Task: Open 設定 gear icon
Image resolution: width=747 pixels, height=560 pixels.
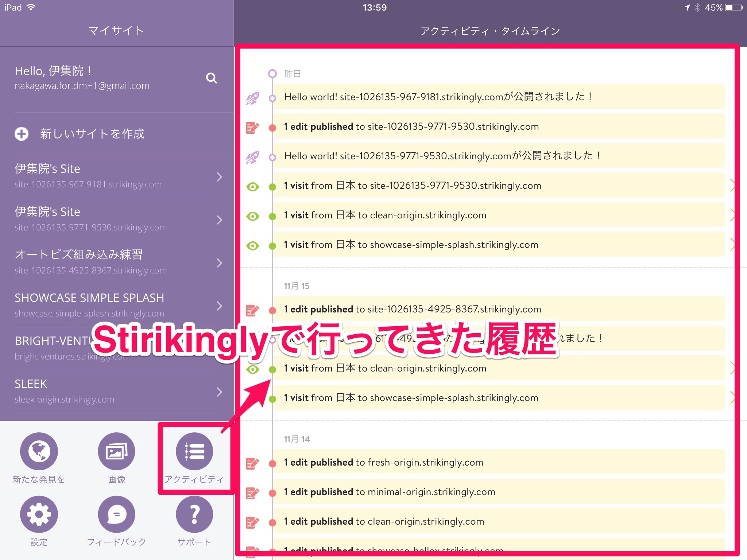Action: (39, 514)
